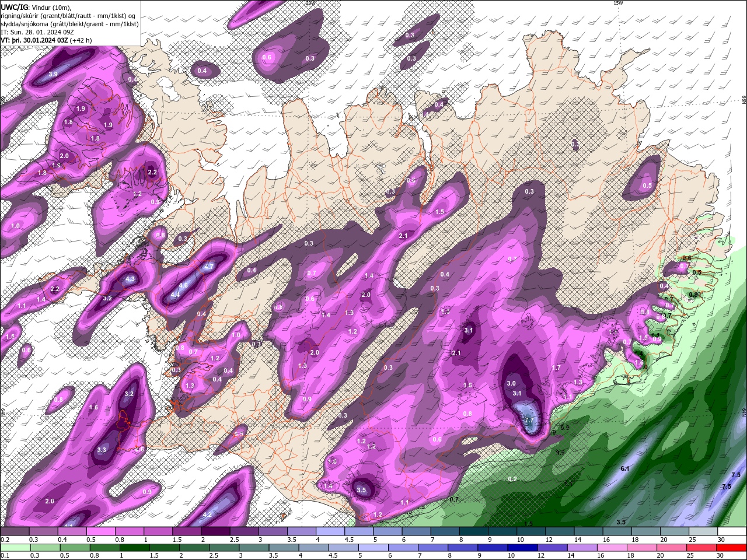Viewport: 747px width, 560px height.
Task: Click the "15W" longitude label at the top
Action: [x=618, y=3]
